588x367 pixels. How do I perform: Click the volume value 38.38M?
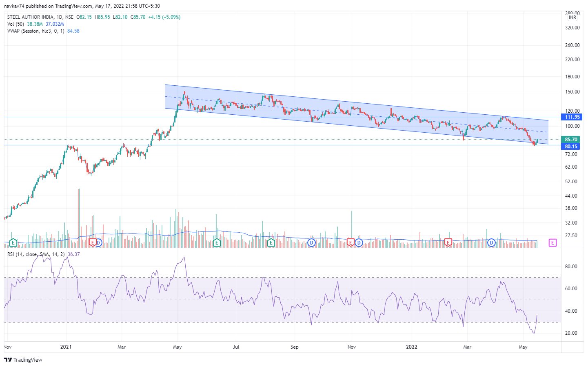pos(35,24)
